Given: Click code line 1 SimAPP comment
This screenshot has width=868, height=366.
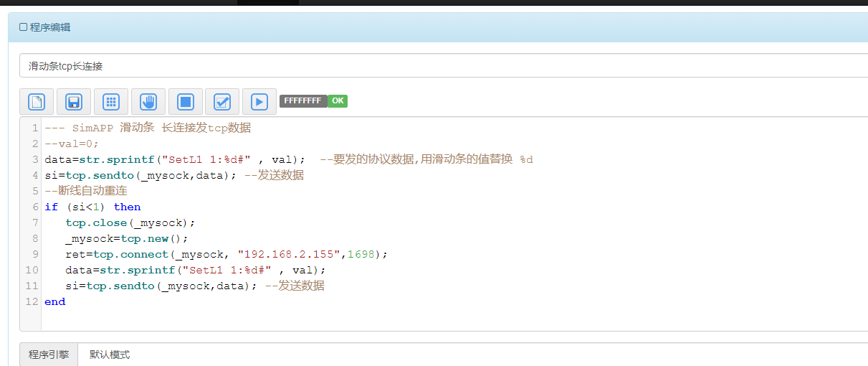Looking at the screenshot, I should click(148, 128).
